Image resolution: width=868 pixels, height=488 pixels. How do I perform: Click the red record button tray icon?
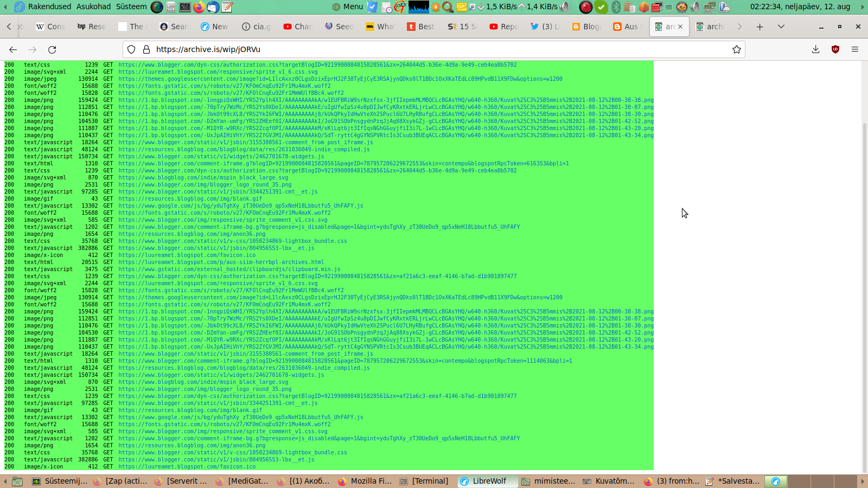586,7
